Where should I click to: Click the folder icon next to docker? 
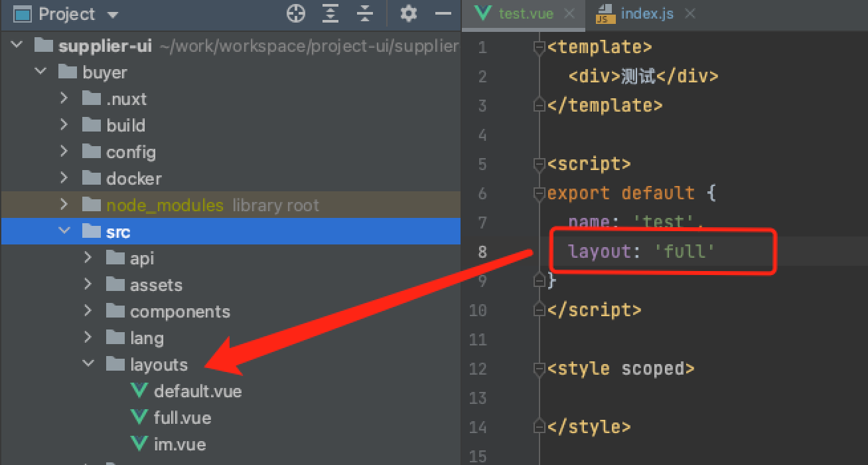click(92, 178)
